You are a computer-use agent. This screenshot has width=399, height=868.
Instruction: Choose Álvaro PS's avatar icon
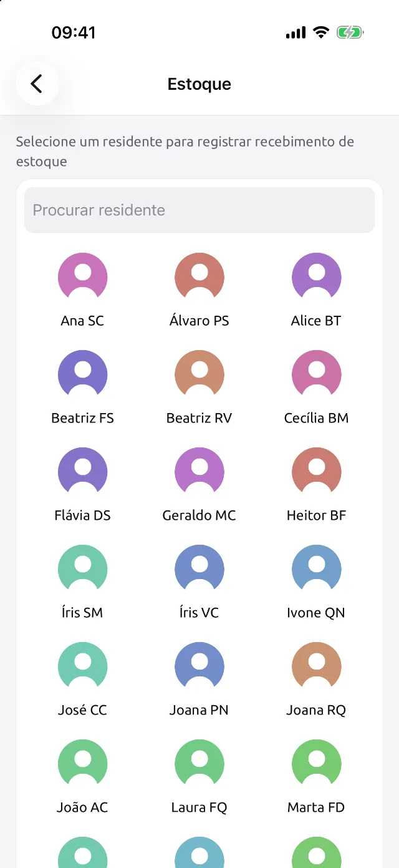point(199,277)
